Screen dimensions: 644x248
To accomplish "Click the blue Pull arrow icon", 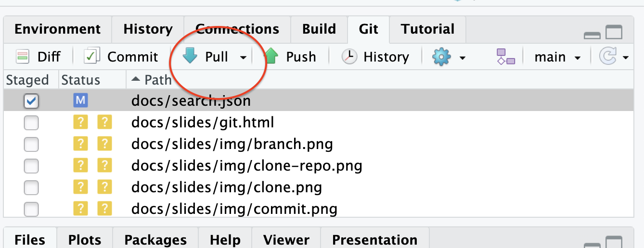I will [190, 57].
